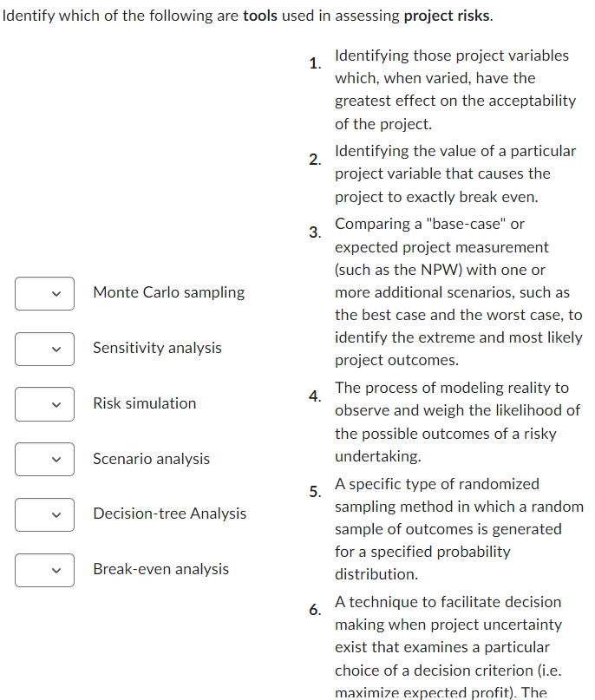The width and height of the screenshot is (595, 700).
Task: Select the Sensitivity analysis label text
Action: click(157, 348)
